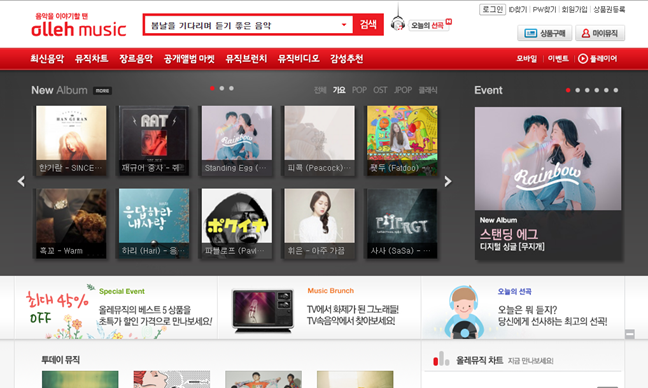Open the 뮤직차트 menu

tap(91, 59)
